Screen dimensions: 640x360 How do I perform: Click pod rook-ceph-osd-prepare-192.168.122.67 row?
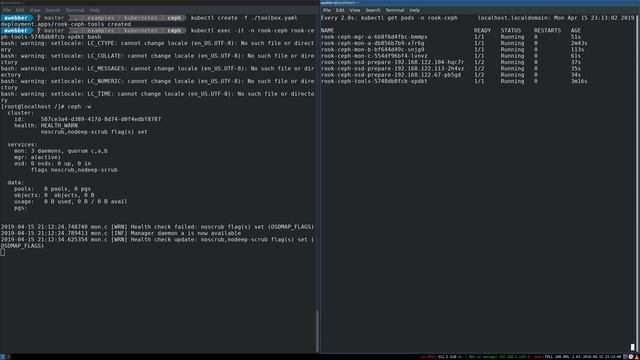pyautogui.click(x=454, y=75)
